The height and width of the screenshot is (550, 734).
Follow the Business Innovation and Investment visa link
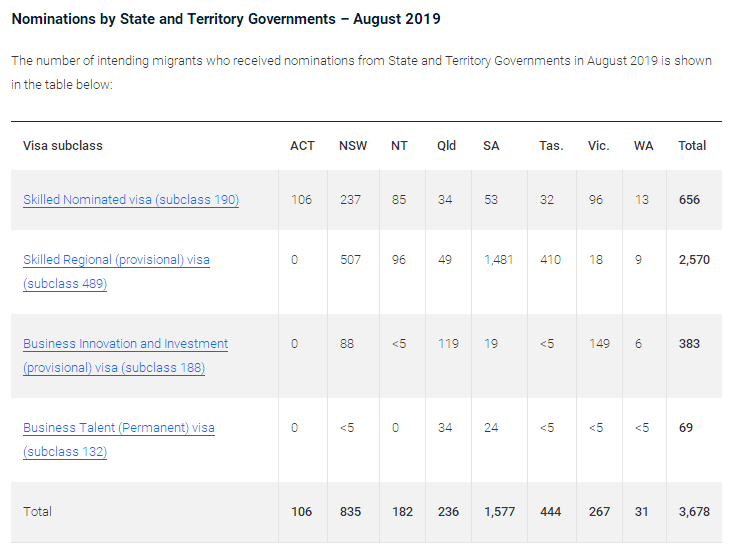pos(125,344)
